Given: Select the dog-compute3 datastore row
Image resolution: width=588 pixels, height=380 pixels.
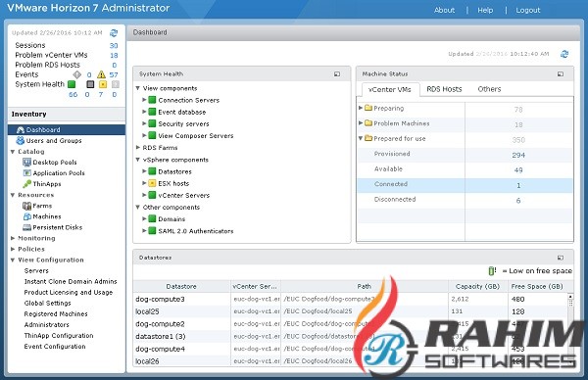Looking at the screenshot, I should (351, 299).
